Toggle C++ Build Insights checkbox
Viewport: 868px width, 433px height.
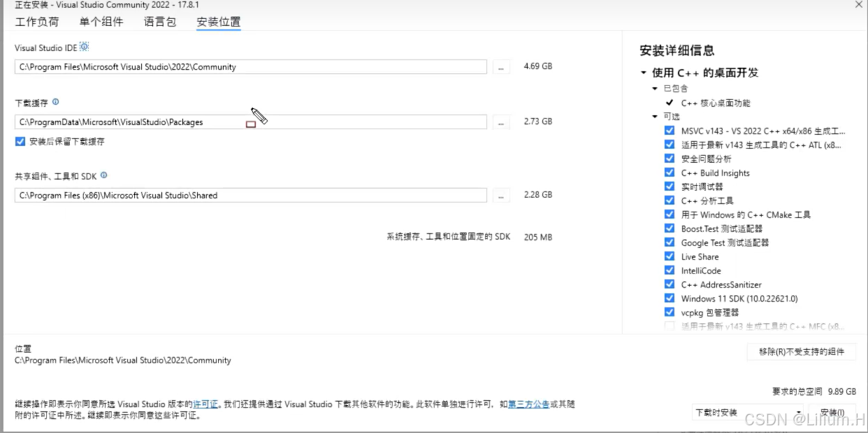670,173
